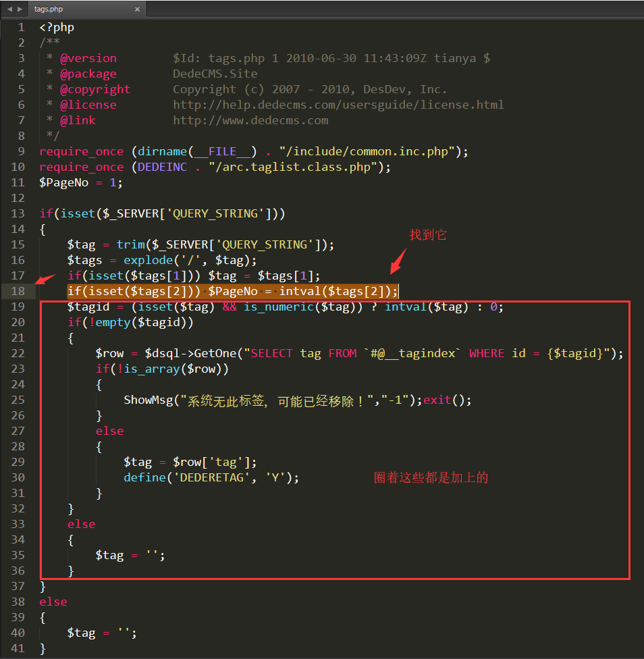Select the tags.php file tab
Image resolution: width=644 pixels, height=659 pixels.
[x=68, y=9]
